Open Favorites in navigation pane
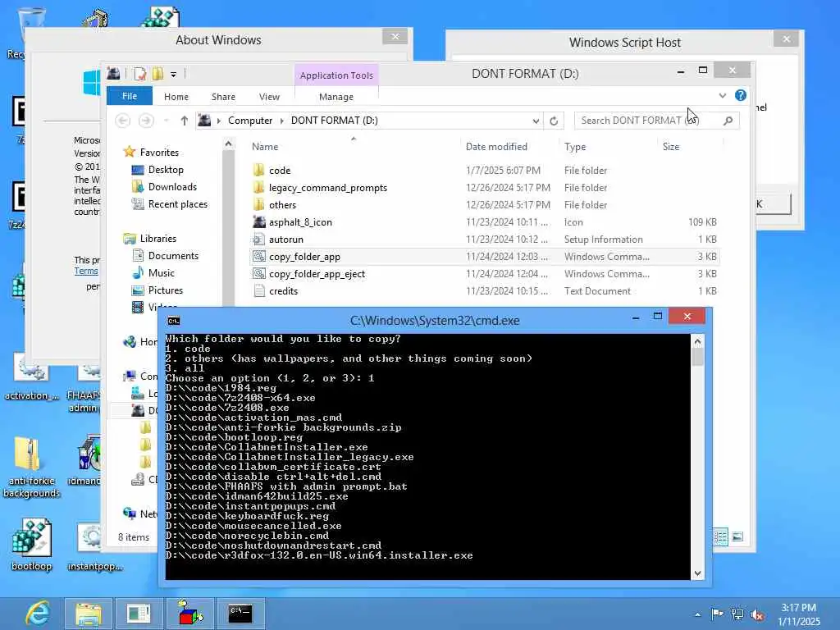The width and height of the screenshot is (840, 630). (159, 152)
